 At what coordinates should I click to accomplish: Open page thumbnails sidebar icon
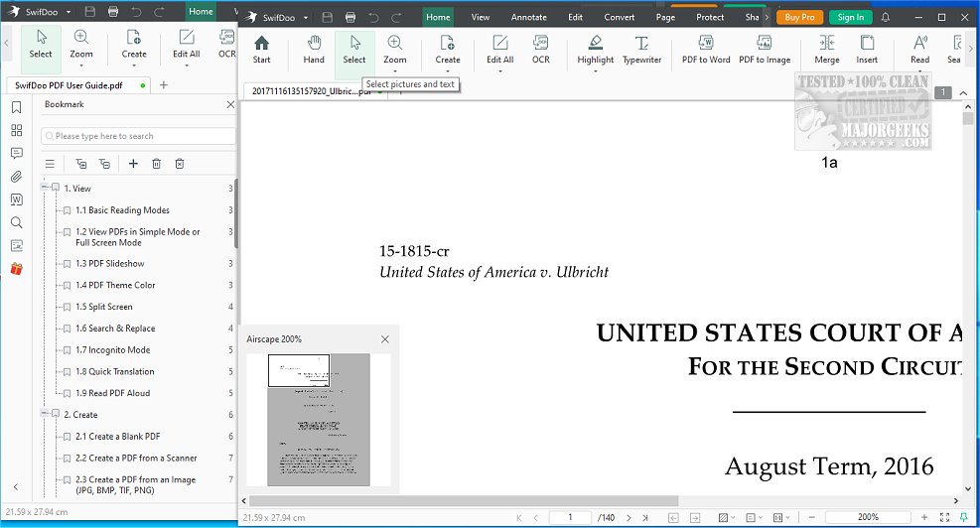pos(17,130)
